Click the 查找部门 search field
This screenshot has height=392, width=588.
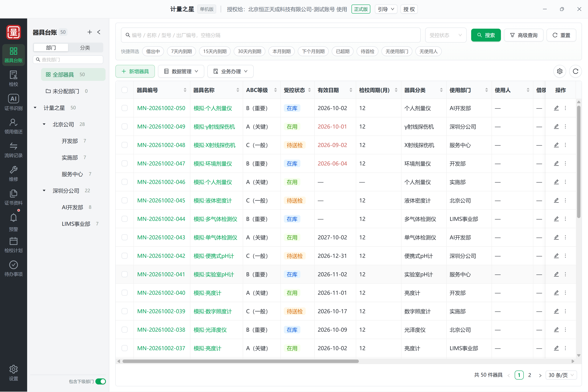pyautogui.click(x=68, y=60)
